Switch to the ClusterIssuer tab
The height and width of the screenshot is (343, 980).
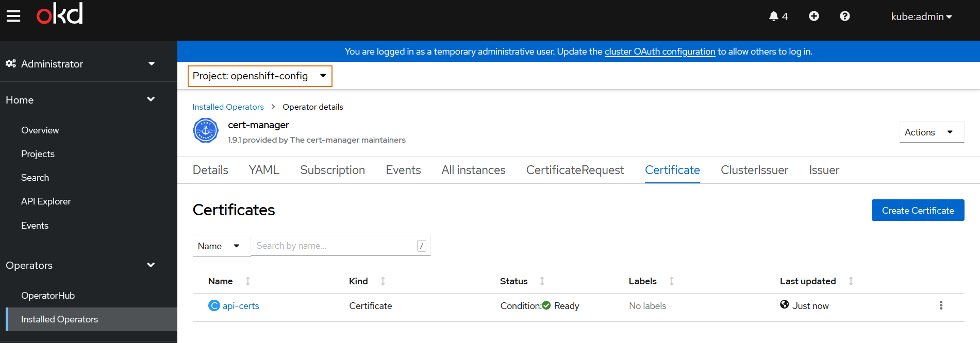[754, 170]
